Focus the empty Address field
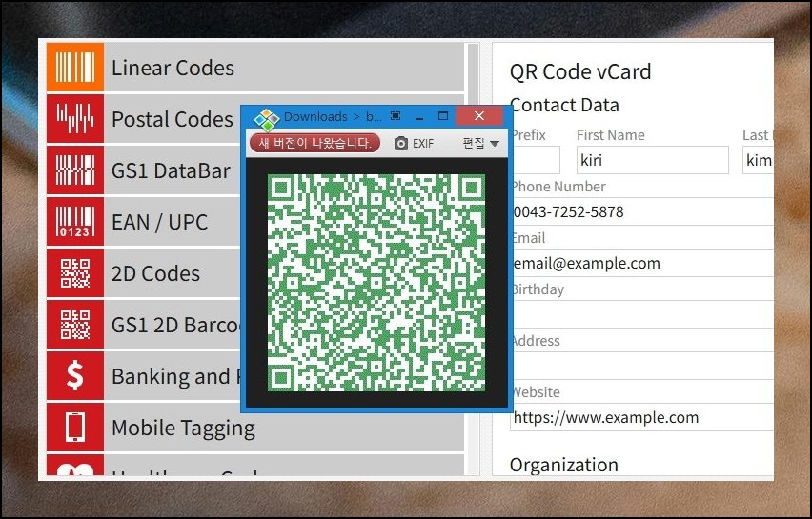Image resolution: width=812 pixels, height=519 pixels. coord(642,366)
